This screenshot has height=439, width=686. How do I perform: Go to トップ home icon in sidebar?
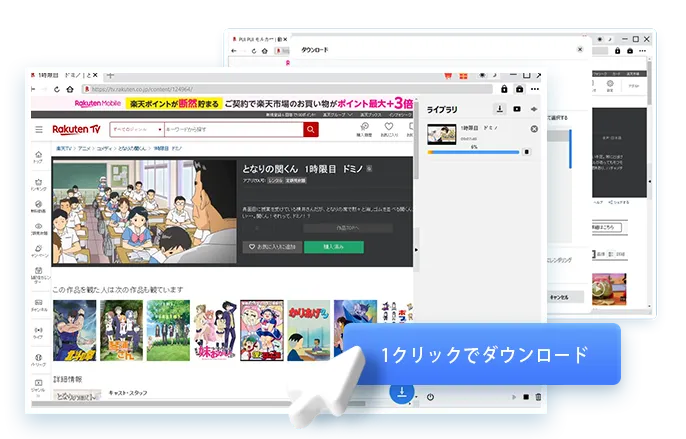tap(38, 157)
